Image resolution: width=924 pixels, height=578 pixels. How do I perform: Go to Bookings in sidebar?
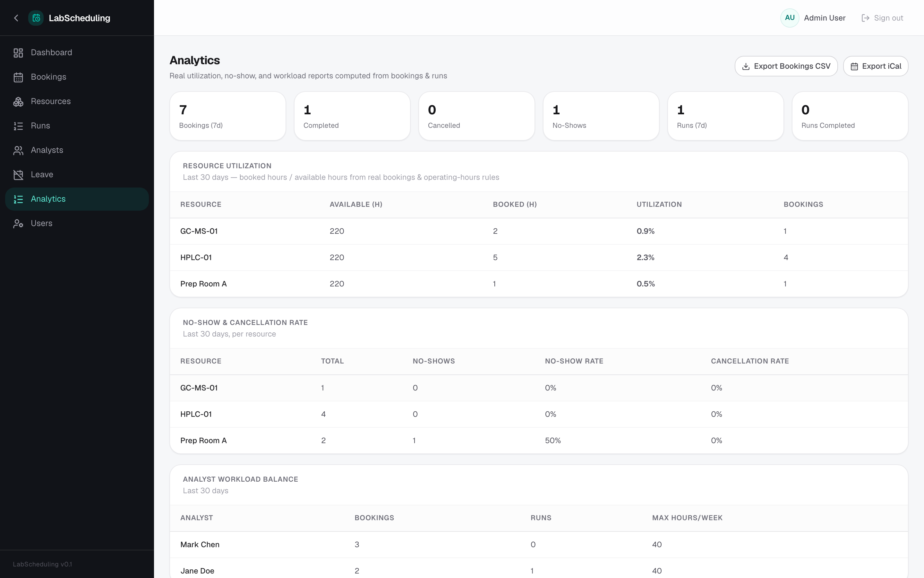(x=77, y=77)
